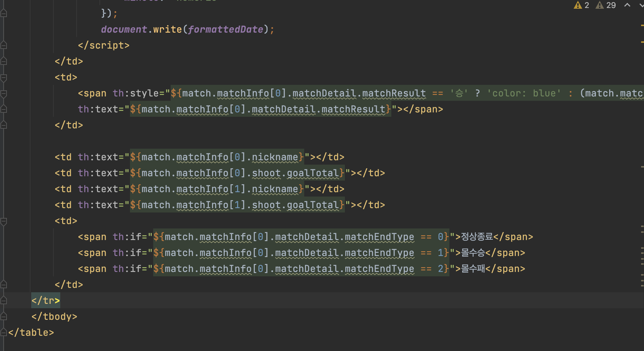The height and width of the screenshot is (351, 644).
Task: Click 'matchResult' in the th:style line
Action: (x=394, y=93)
